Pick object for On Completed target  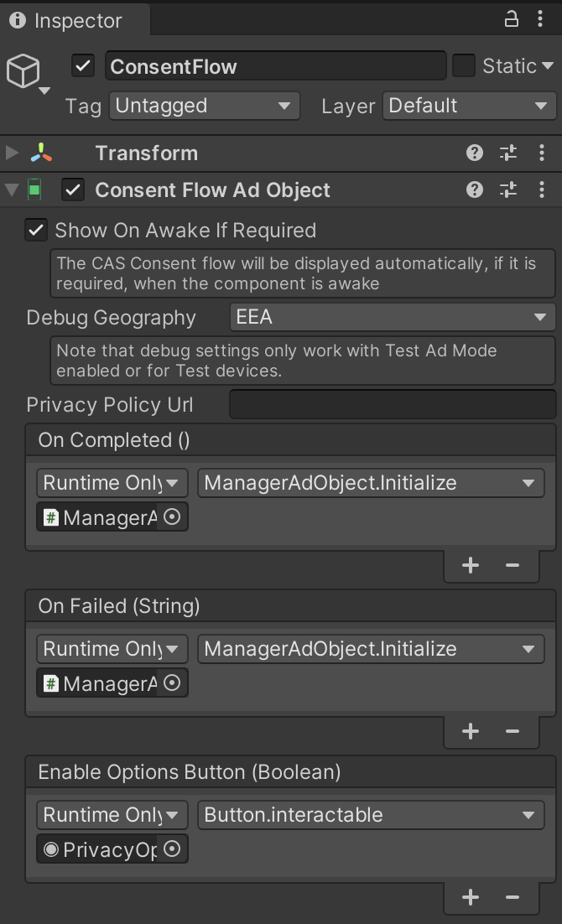(x=172, y=517)
